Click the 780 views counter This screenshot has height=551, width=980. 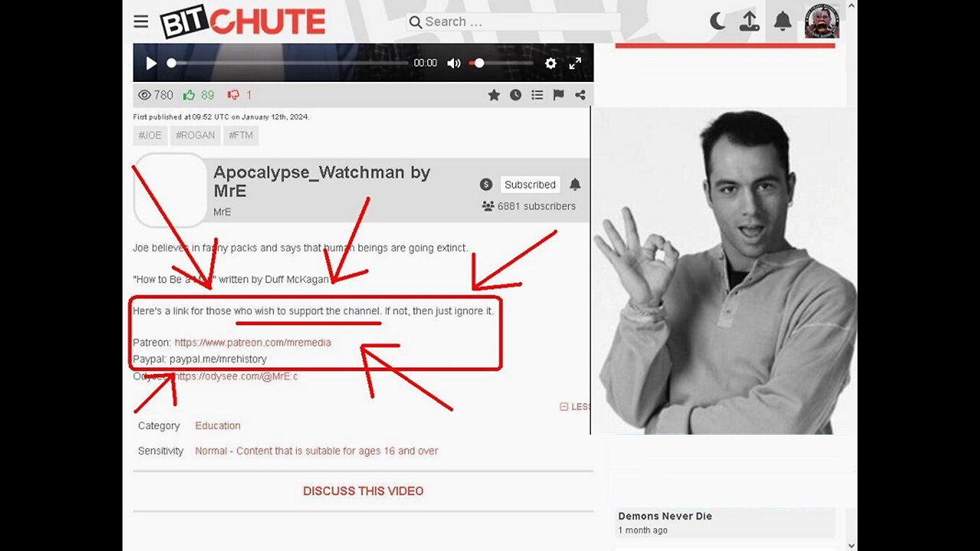155,95
